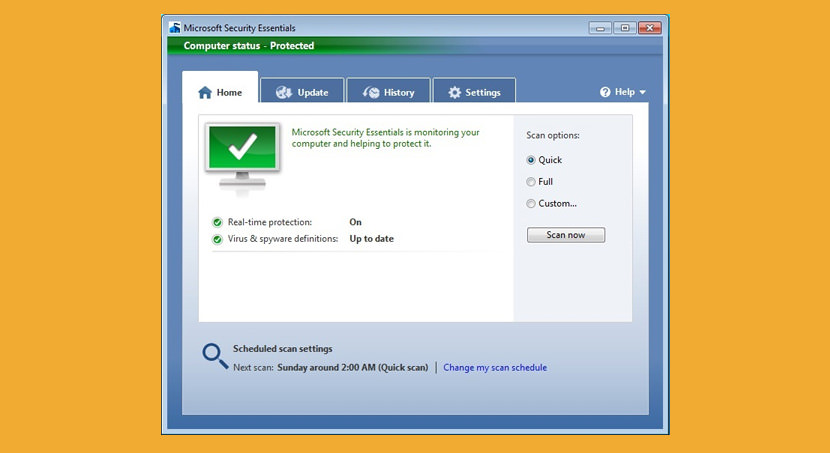The width and height of the screenshot is (830, 453).
Task: Open the History tab
Action: [388, 90]
